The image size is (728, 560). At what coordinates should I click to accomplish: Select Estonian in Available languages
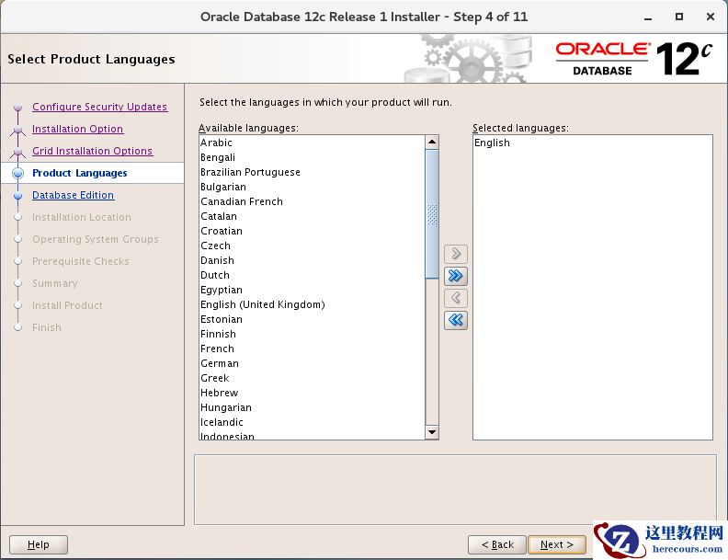click(312, 319)
